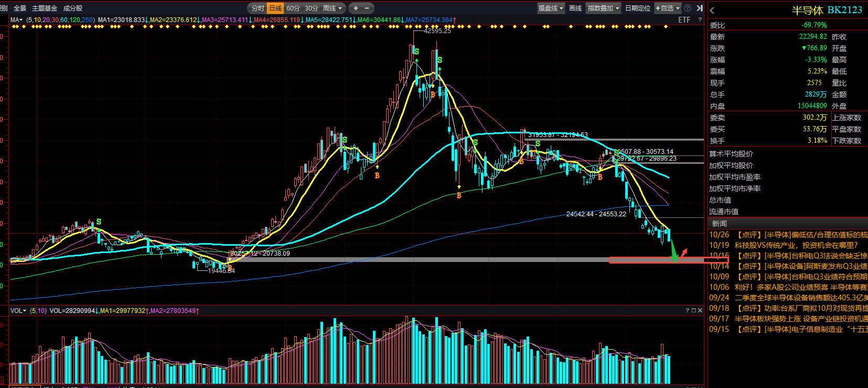Collapse the side panel with skip-to-end arrow icon
Screen dimensions: 868x388
699,8
